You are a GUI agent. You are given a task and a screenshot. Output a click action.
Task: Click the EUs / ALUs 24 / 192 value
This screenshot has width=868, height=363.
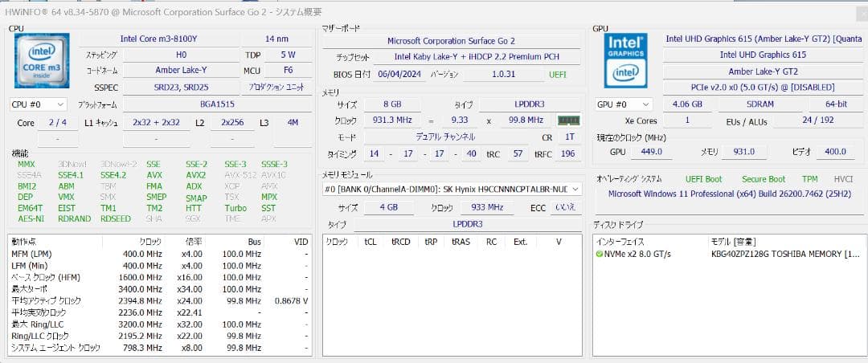pyautogui.click(x=817, y=120)
